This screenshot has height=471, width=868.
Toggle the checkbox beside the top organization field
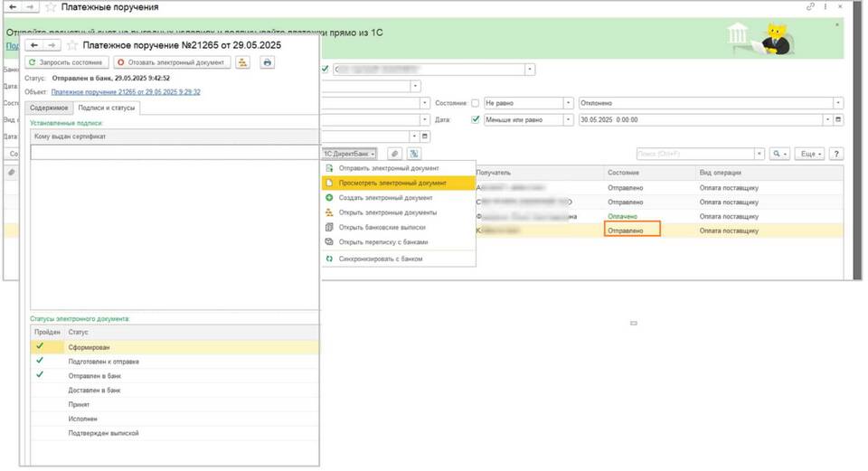click(x=325, y=69)
